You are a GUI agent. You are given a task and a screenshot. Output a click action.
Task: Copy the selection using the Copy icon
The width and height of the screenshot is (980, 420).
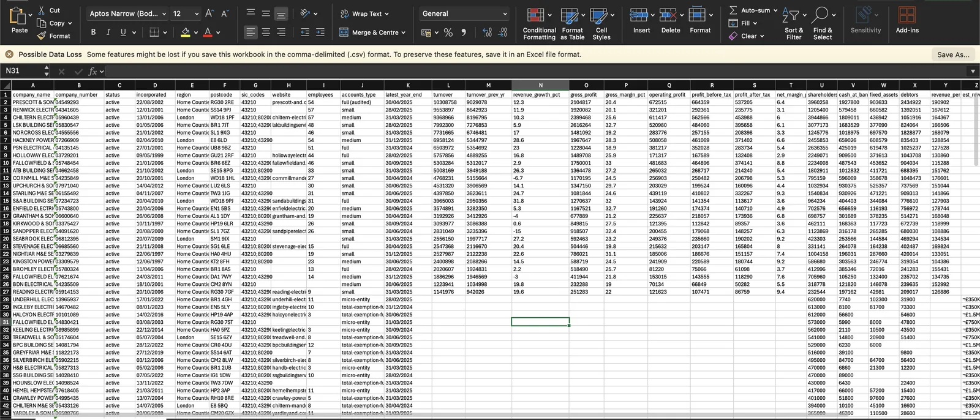point(41,23)
